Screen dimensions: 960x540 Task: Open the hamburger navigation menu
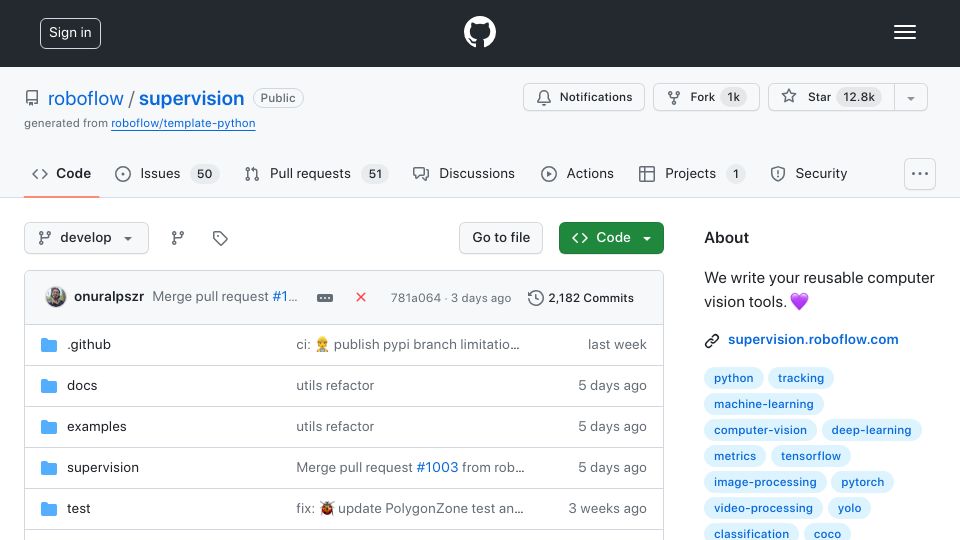click(x=904, y=32)
